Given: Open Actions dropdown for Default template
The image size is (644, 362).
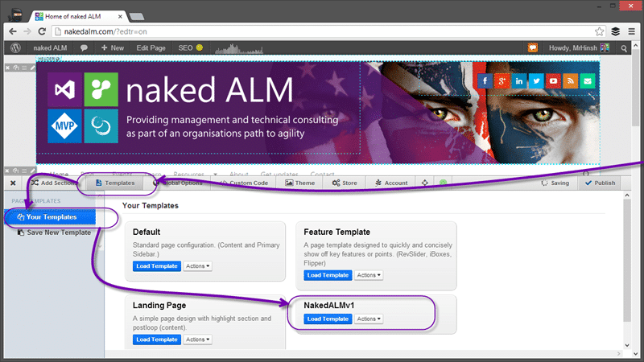Looking at the screenshot, I should 197,266.
